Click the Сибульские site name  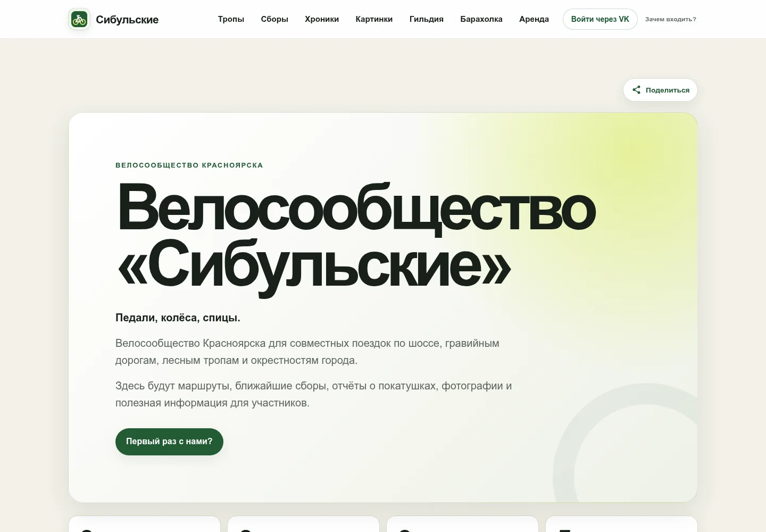point(127,20)
